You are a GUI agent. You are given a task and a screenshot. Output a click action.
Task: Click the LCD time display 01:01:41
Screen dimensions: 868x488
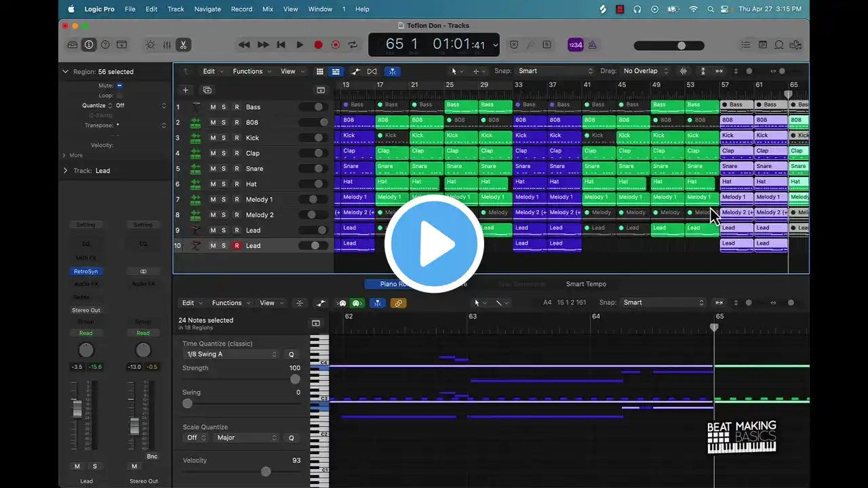(x=460, y=45)
